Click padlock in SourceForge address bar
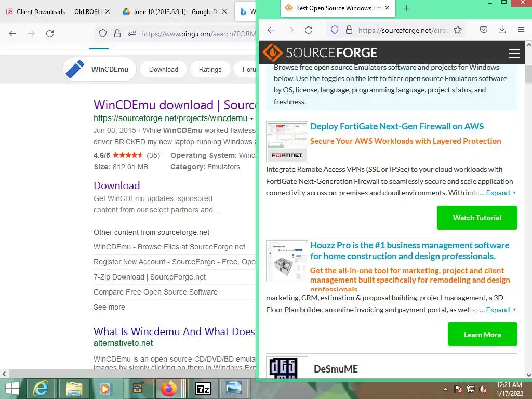 [349, 30]
